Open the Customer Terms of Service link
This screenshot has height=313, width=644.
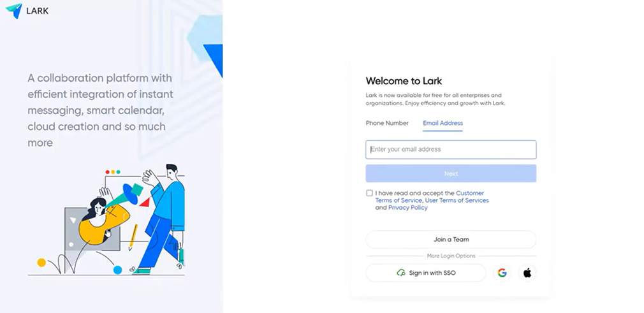(470, 193)
